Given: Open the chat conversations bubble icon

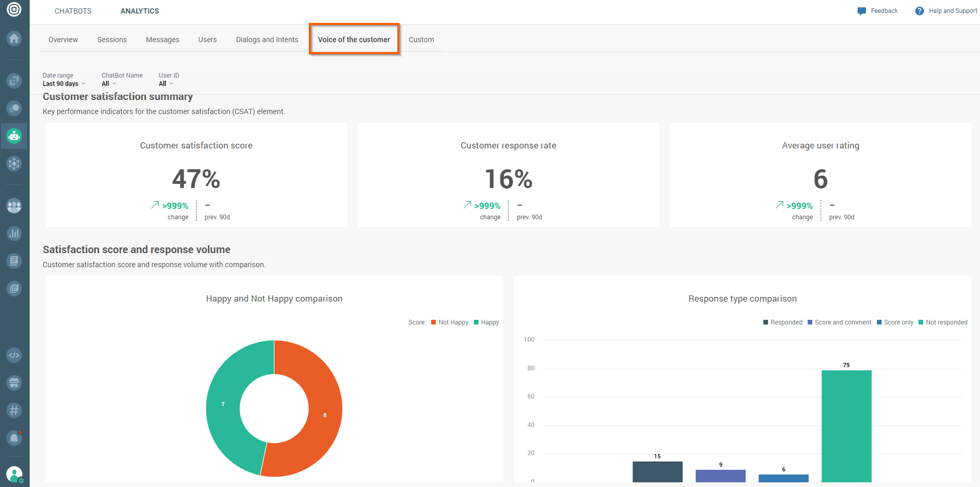Looking at the screenshot, I should 14,108.
